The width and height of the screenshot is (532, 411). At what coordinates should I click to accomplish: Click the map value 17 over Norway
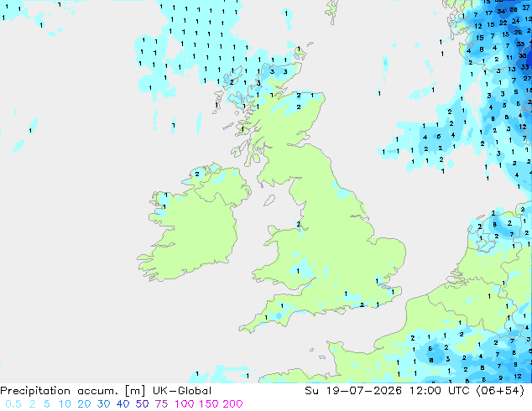pos(488,13)
